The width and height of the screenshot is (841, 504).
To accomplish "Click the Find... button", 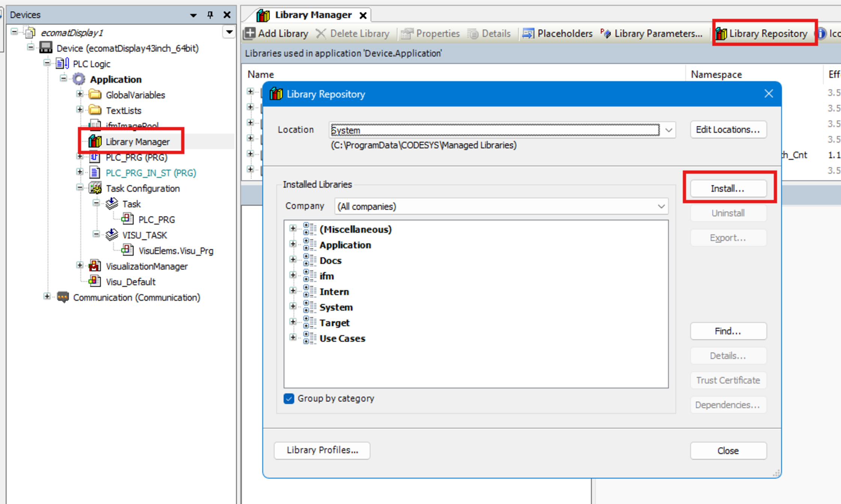I will [728, 331].
